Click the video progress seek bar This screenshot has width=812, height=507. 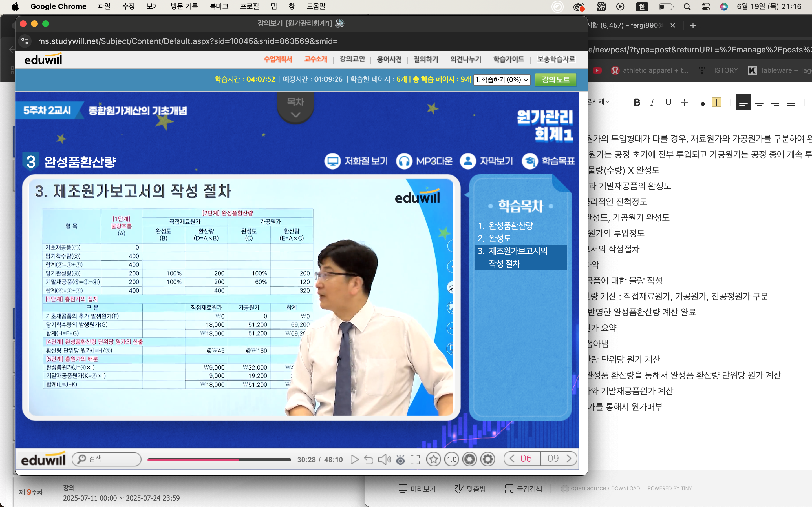(219, 459)
